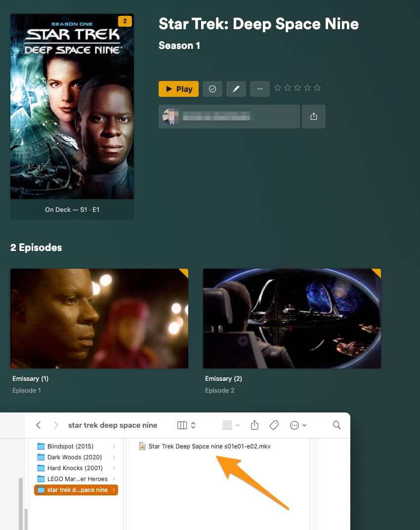Go back in Finder with left chevron
This screenshot has height=530, width=420.
click(x=39, y=425)
